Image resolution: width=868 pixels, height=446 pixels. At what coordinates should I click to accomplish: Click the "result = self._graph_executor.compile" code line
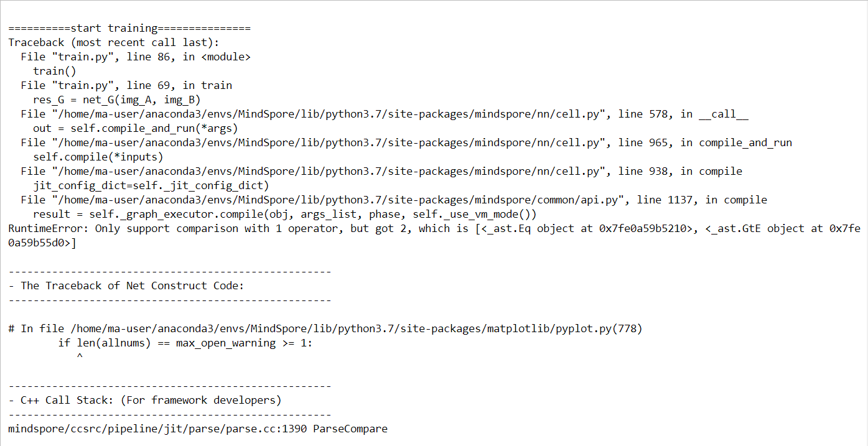tap(285, 214)
